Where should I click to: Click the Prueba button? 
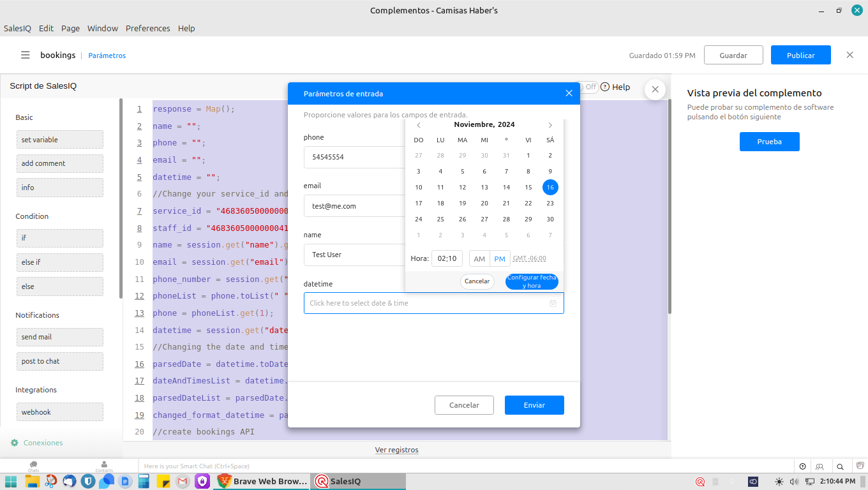[x=770, y=142]
